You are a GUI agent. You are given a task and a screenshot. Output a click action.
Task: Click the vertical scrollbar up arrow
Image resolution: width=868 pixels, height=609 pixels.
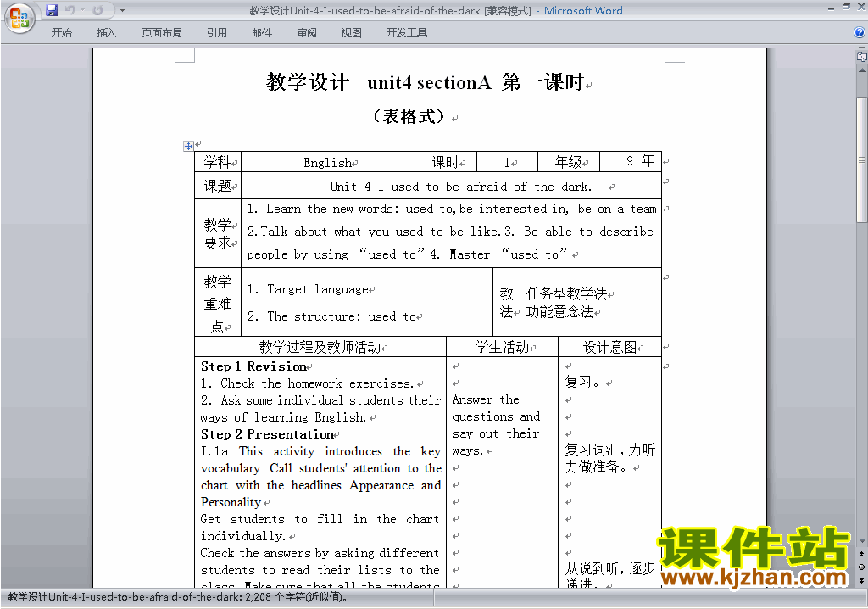[x=861, y=71]
